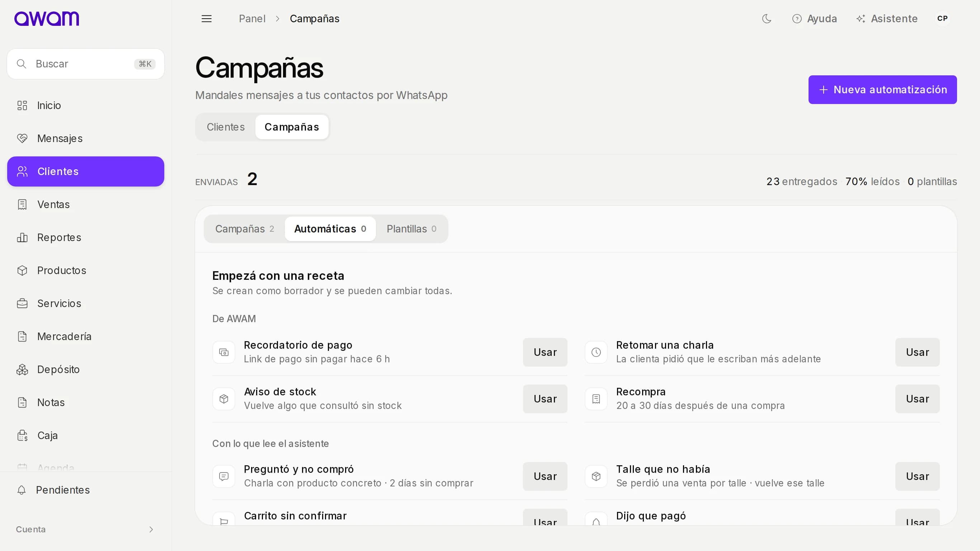Open Reportes in the sidebar
980x551 pixels.
86,237
